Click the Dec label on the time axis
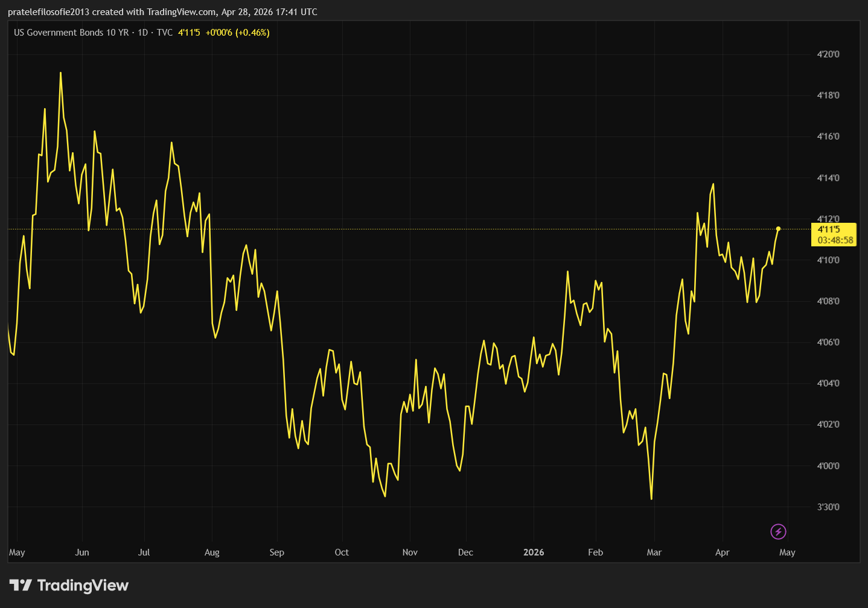This screenshot has width=868, height=608. pos(466,552)
